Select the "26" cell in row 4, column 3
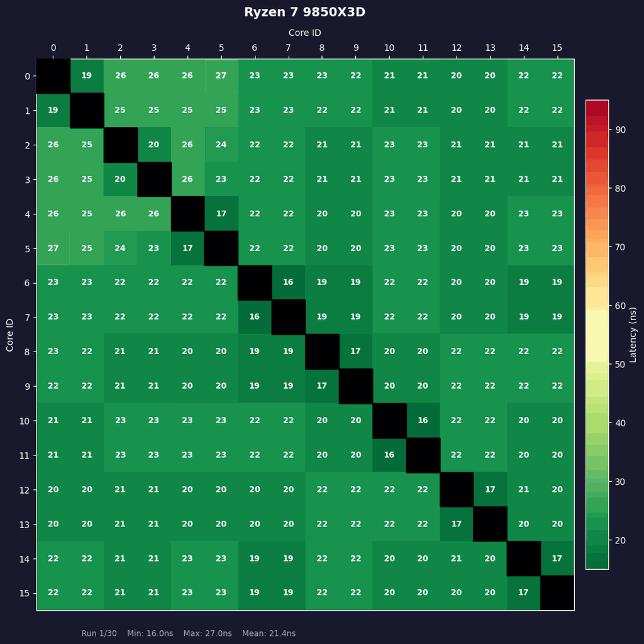The image size is (644, 644). (154, 214)
